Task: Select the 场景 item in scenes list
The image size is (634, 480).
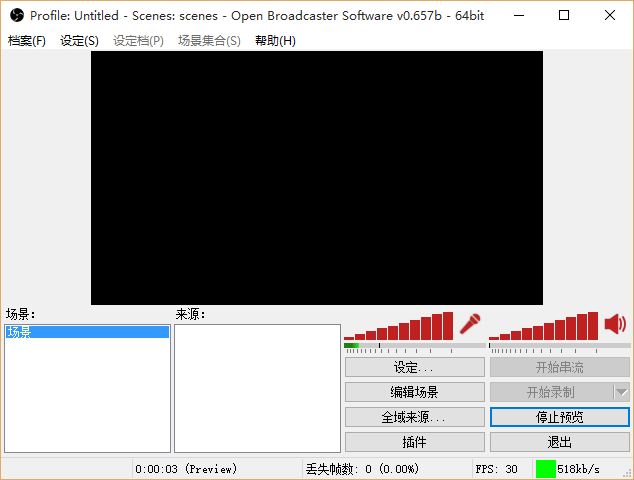Action: 87,332
